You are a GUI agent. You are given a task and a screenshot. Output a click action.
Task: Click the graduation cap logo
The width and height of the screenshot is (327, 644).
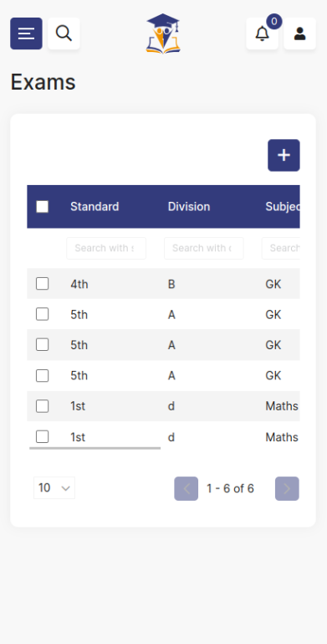click(x=163, y=33)
